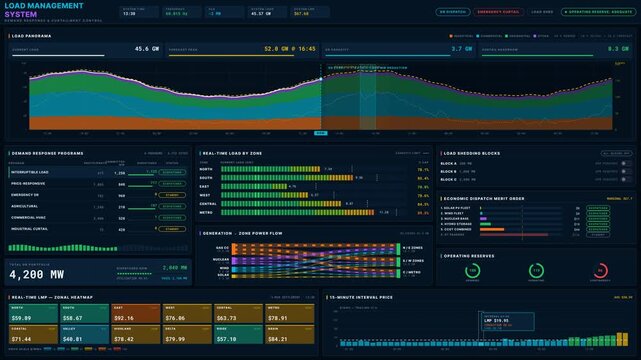
Task: Click the Load Shed header button
Action: tap(542, 12)
